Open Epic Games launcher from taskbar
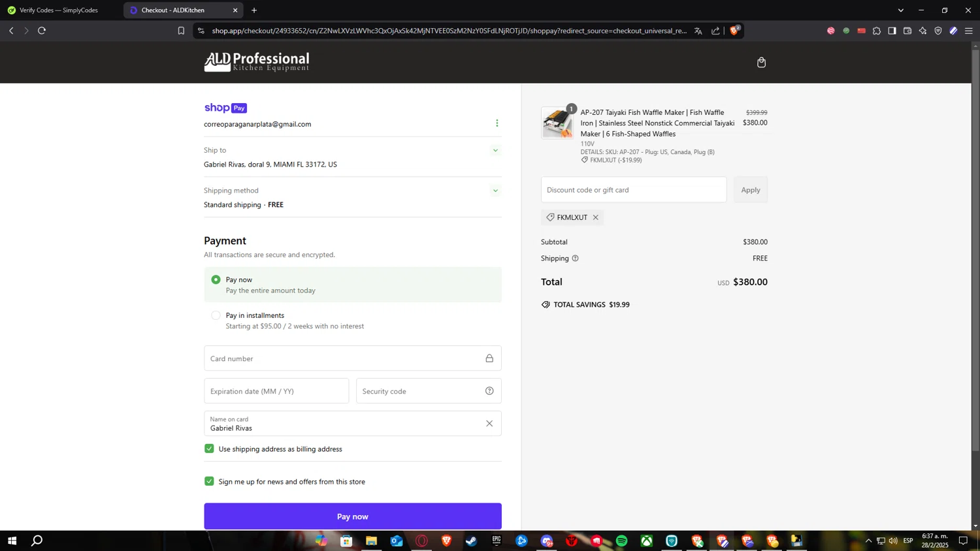 pyautogui.click(x=497, y=541)
